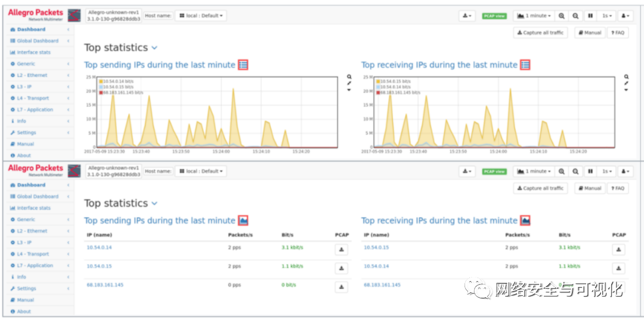This screenshot has width=644, height=318.
Task: Download PCAP for receiving IP 10.54.0.14
Action: [x=618, y=269]
